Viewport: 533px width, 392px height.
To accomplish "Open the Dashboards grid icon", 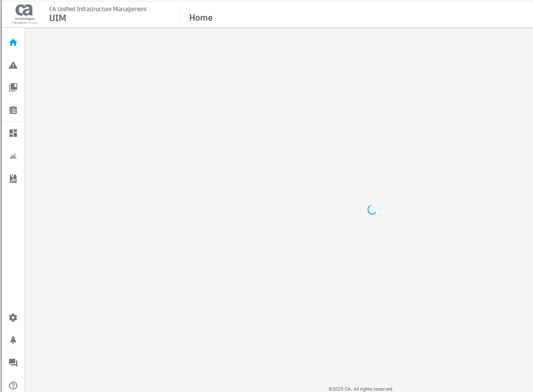I will 13,133.
